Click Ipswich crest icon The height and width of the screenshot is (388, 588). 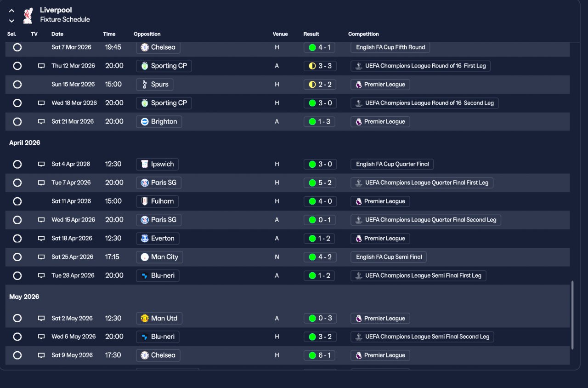145,164
